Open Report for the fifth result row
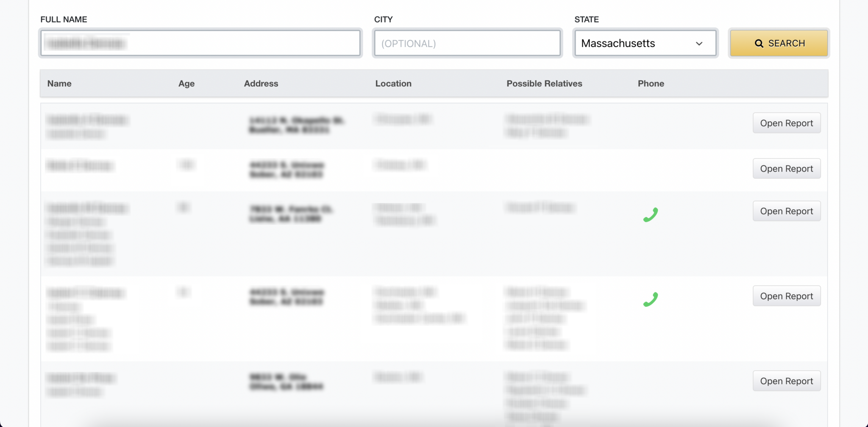Viewport: 868px width, 427px height. click(x=786, y=381)
